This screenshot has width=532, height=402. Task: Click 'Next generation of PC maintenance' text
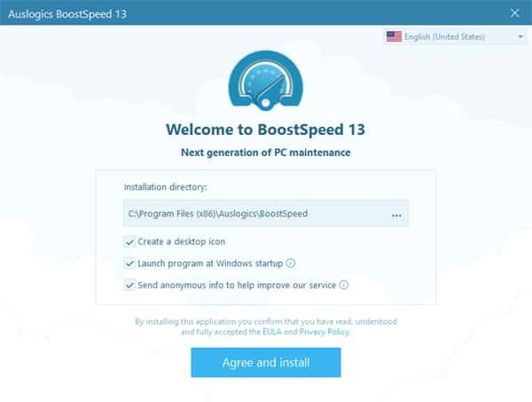coord(266,153)
